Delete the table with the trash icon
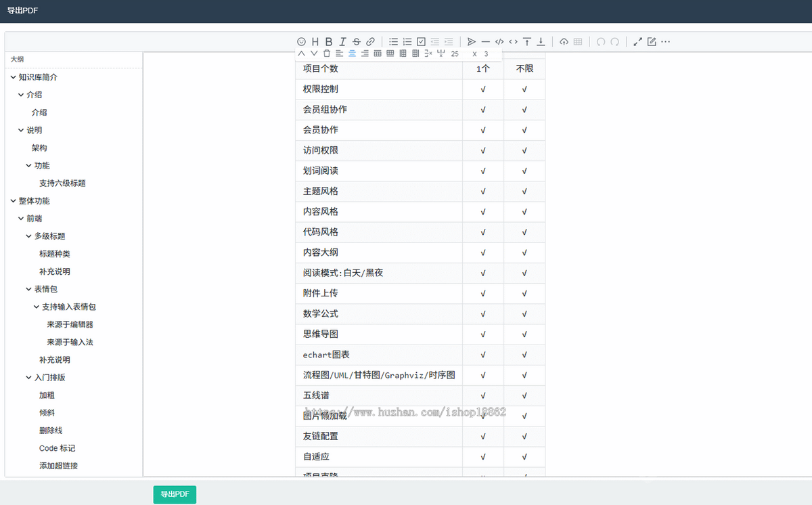This screenshot has height=505, width=812. 327,53
